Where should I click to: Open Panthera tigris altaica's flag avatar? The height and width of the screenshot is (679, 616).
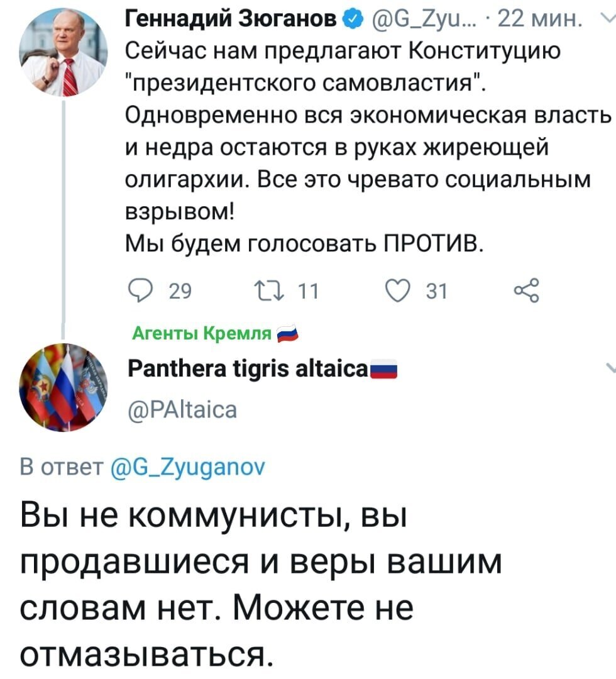point(63,387)
